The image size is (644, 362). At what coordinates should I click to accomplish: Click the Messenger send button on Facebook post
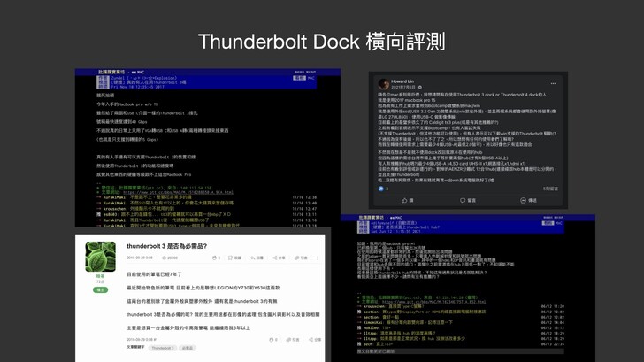click(528, 200)
